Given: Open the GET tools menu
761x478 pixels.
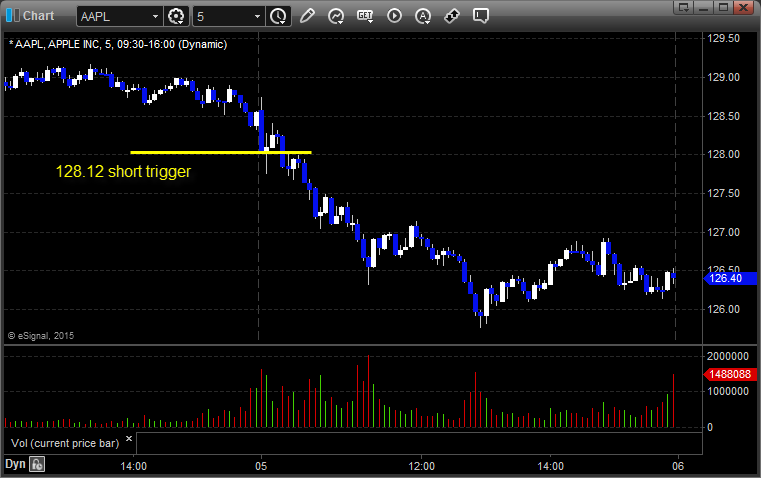Looking at the screenshot, I should coord(365,16).
